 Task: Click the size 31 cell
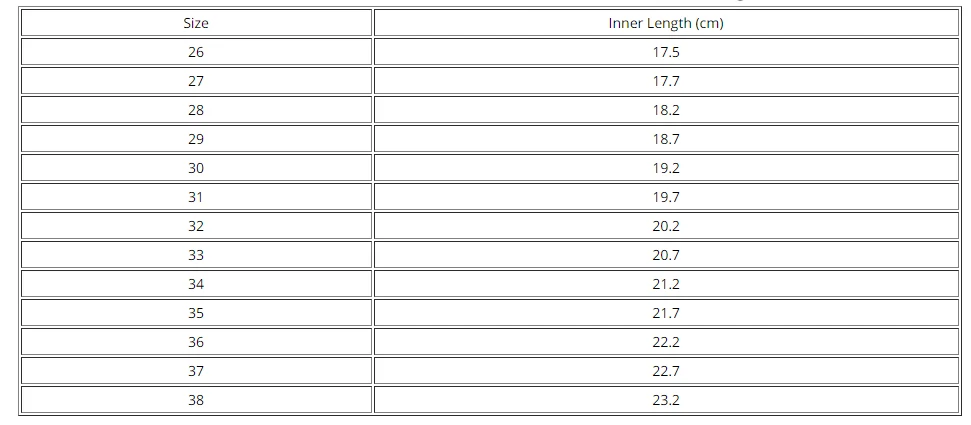click(x=196, y=197)
